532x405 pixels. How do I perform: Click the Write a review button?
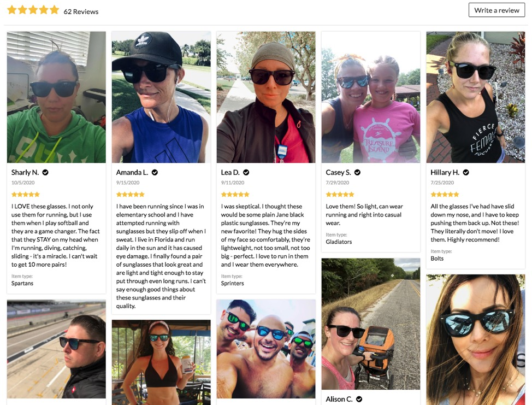496,10
